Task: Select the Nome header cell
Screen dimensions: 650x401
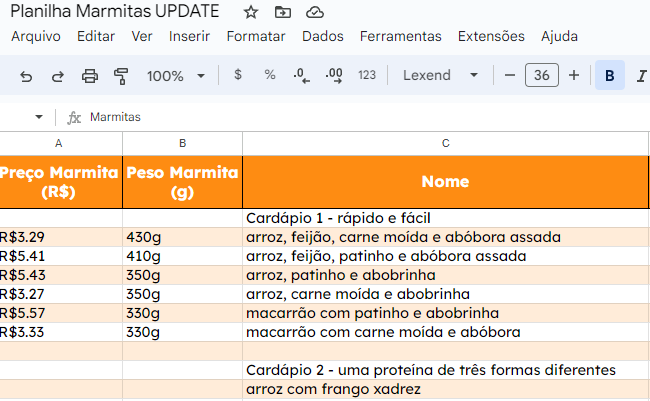Action: (x=445, y=182)
